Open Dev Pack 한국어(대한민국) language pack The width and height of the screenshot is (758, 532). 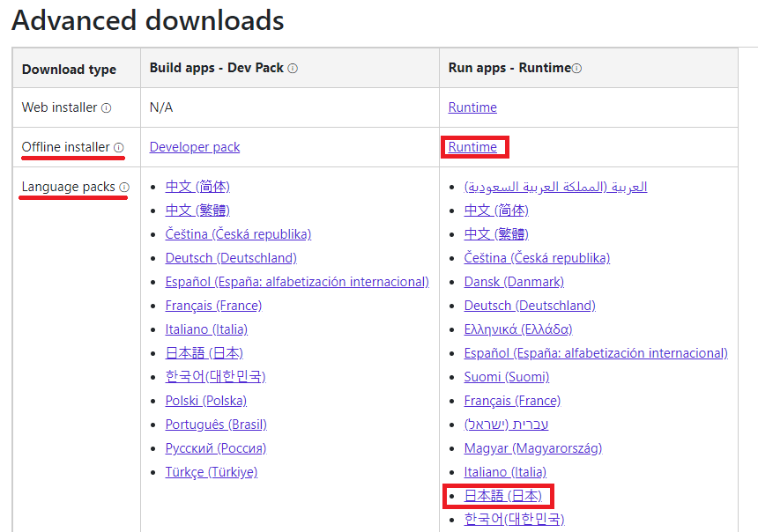click(215, 376)
